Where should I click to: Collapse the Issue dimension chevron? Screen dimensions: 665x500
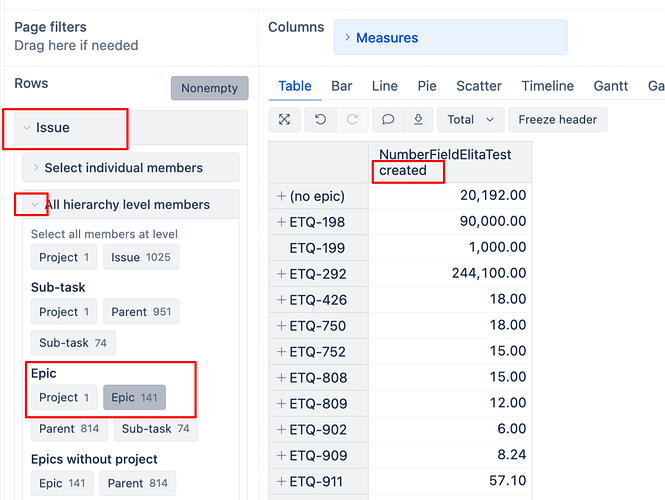[x=26, y=128]
